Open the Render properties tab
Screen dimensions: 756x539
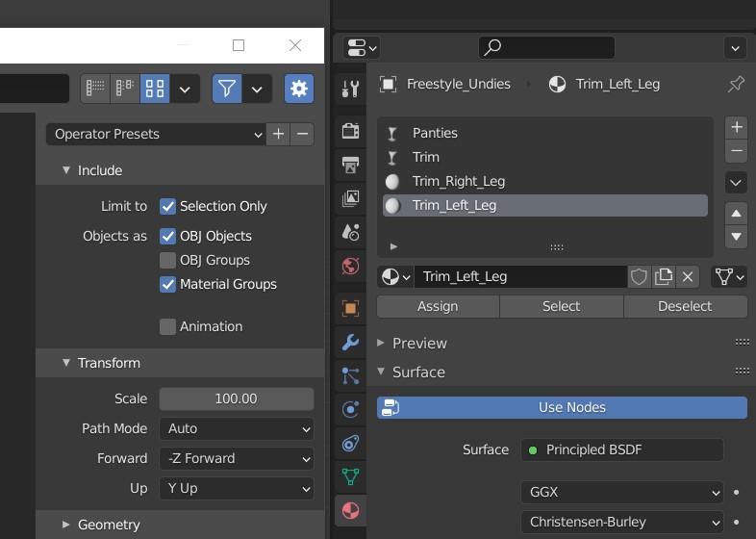tap(350, 130)
